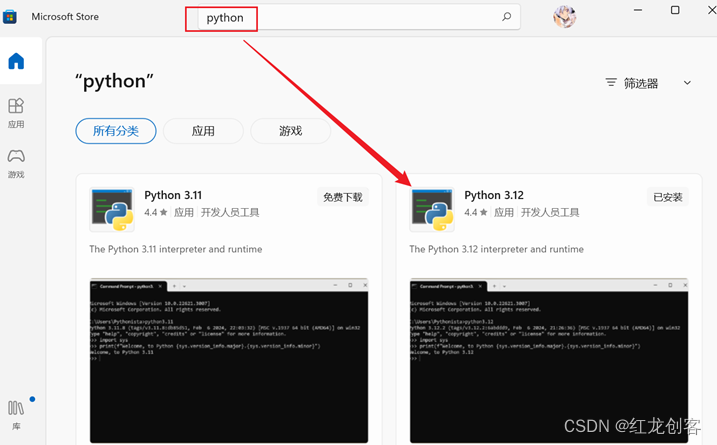Open the Python 3.12 title link
Screen dimensions: 717x445
pos(494,195)
